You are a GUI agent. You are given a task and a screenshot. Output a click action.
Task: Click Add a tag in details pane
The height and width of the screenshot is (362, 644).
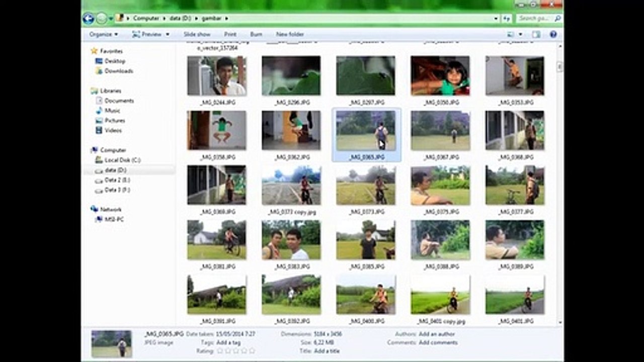228,342
